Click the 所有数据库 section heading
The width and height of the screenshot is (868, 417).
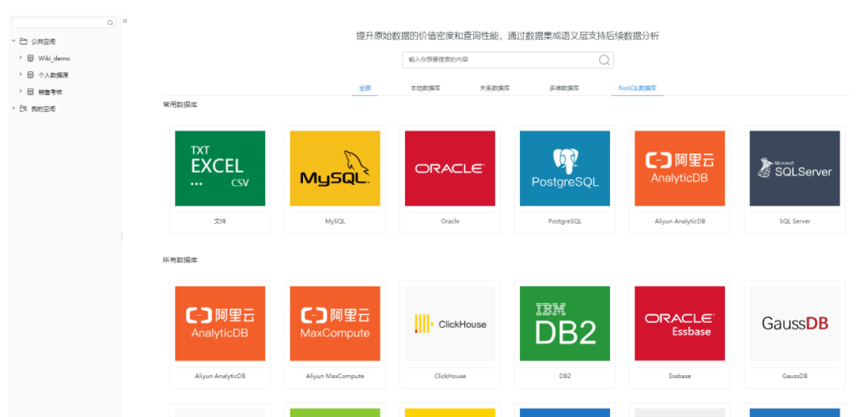pyautogui.click(x=180, y=260)
